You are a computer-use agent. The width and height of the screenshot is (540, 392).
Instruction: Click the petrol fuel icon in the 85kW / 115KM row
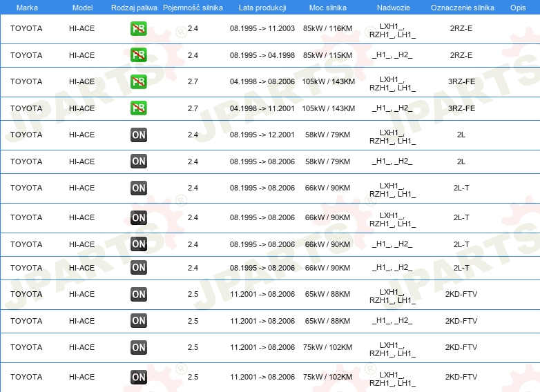click(x=139, y=55)
